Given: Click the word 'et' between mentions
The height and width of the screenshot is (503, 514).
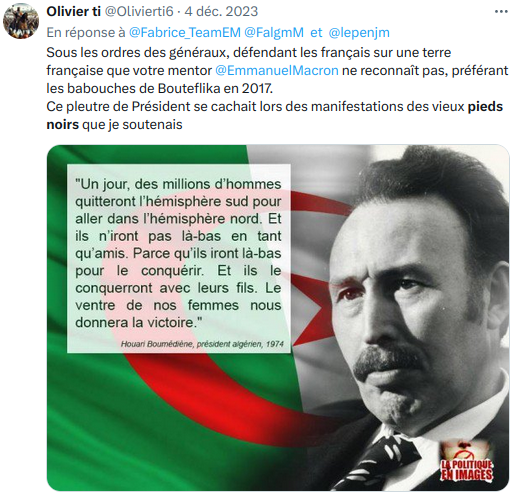Looking at the screenshot, I should coord(316,33).
